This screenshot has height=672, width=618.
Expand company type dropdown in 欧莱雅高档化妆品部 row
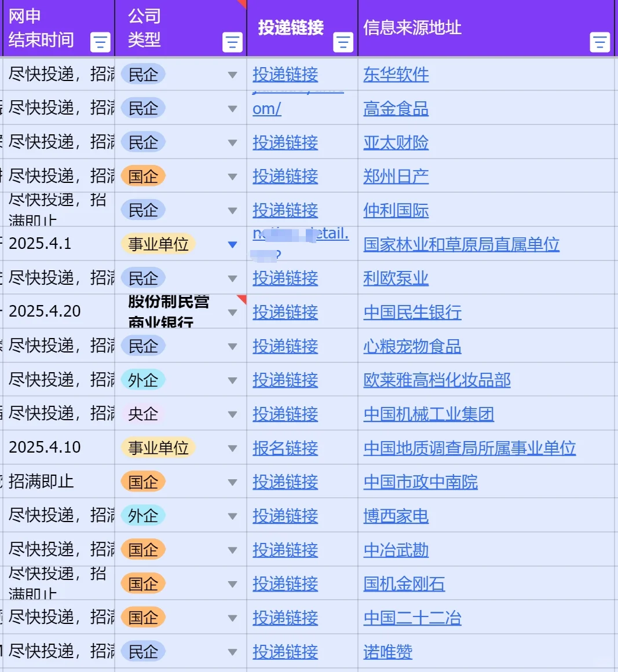pos(232,380)
